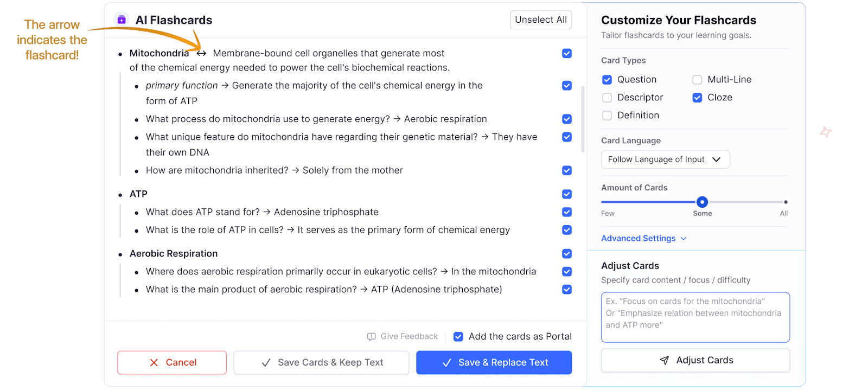Click the red X icon on Cancel

pos(154,362)
